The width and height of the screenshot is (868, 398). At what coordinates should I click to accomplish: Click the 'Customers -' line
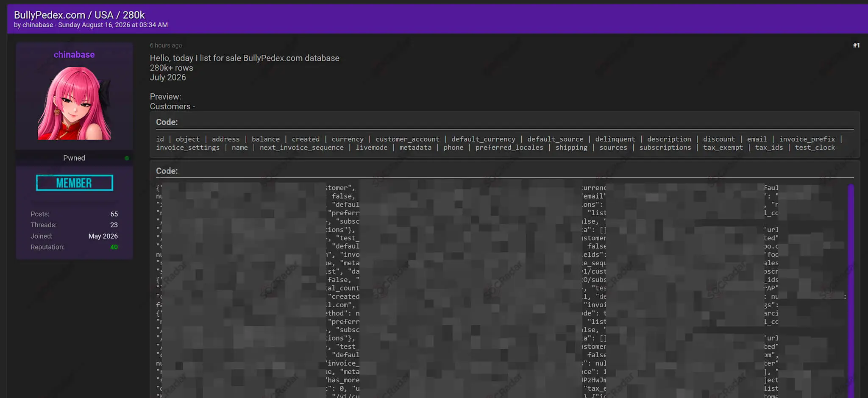pyautogui.click(x=172, y=106)
